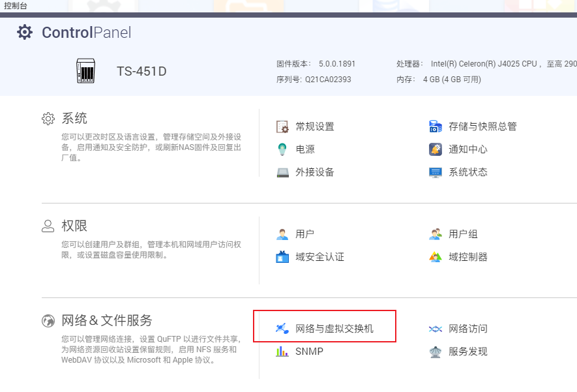Screen dimensions: 577x392
Task: Click the 控制台 window title
Action: 16,5
